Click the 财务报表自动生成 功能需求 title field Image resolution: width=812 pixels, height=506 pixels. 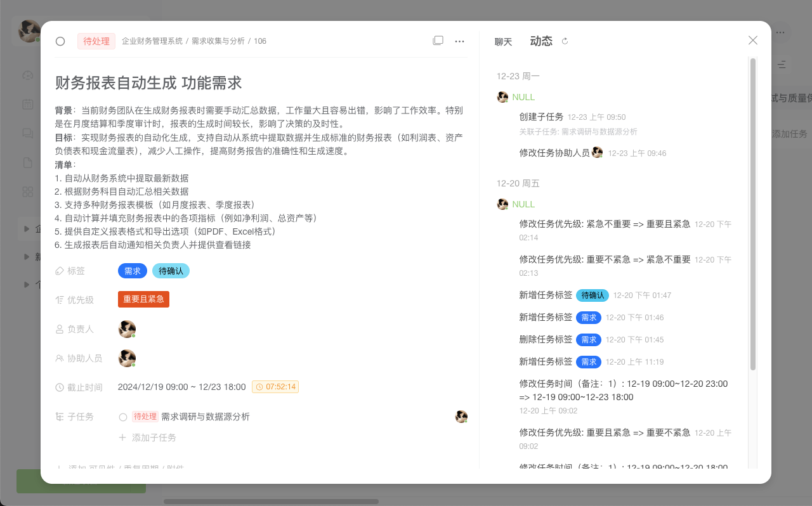[x=148, y=83]
